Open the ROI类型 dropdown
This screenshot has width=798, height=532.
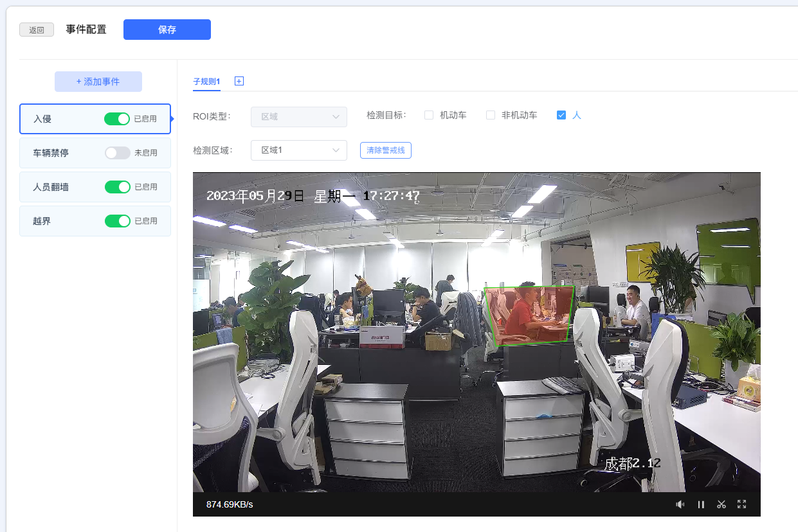coord(299,117)
